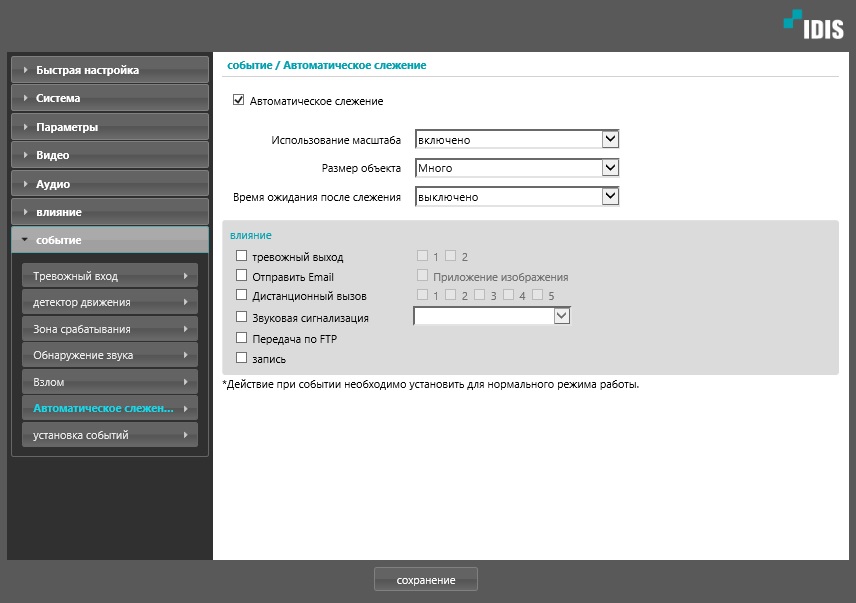Open the Обнаружение звука submenu
The height and width of the screenshot is (603, 856).
110,355
